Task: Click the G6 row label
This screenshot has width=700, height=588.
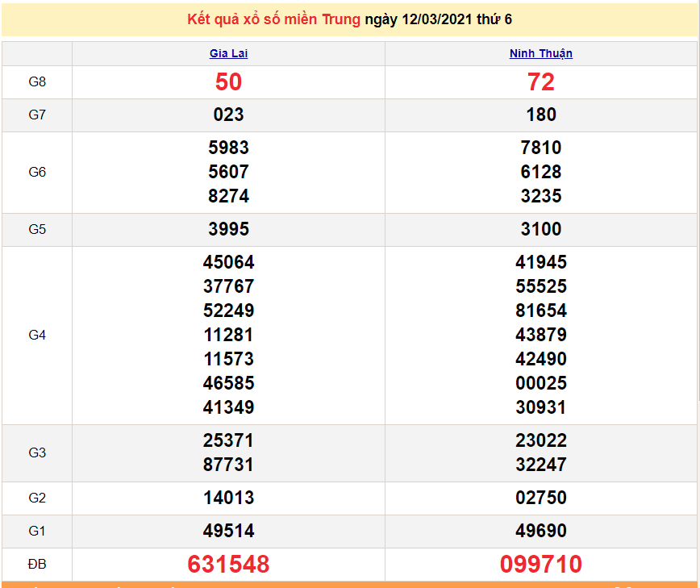Action: 37,173
